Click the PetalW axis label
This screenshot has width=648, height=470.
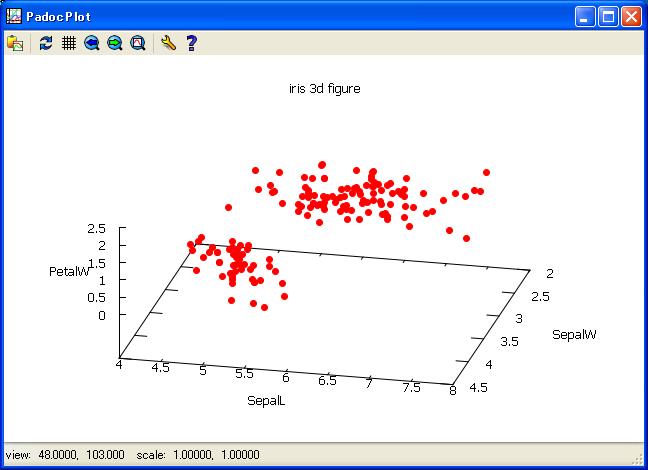[x=69, y=272]
